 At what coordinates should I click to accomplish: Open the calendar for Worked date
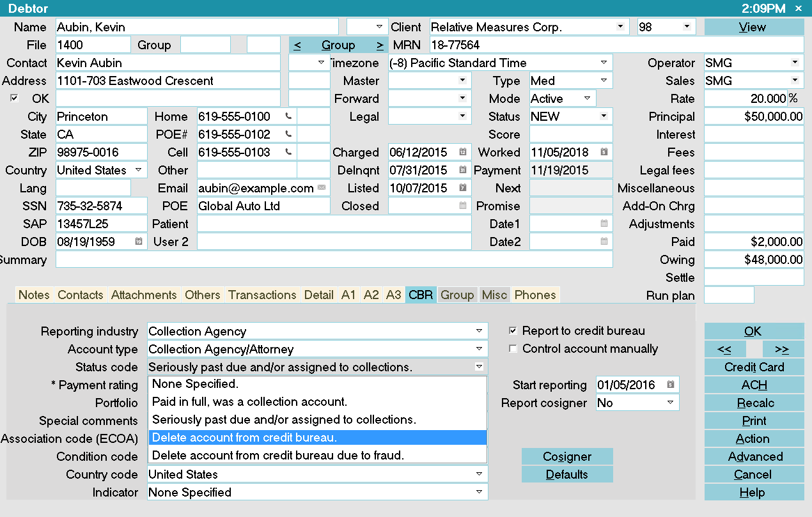(x=604, y=152)
